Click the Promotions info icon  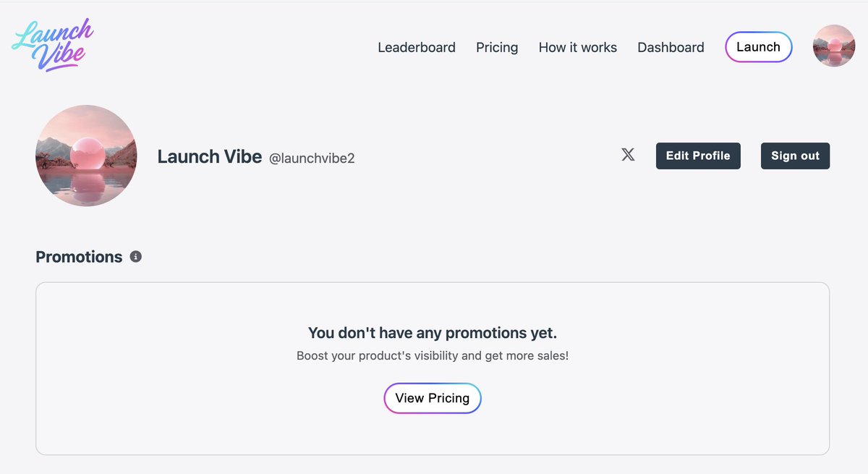(136, 257)
